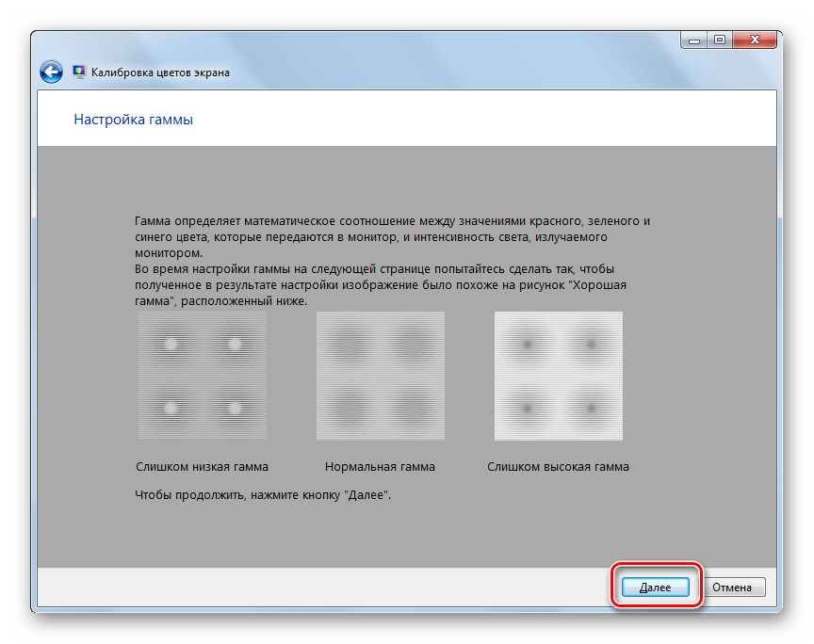Select the low gamma sample image
This screenshot has height=644, width=814.
coord(203,375)
